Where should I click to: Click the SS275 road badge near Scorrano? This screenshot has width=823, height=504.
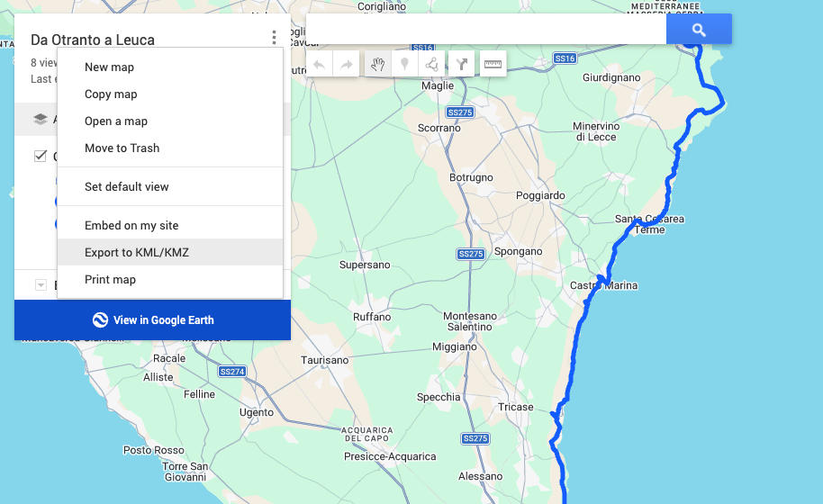point(460,112)
